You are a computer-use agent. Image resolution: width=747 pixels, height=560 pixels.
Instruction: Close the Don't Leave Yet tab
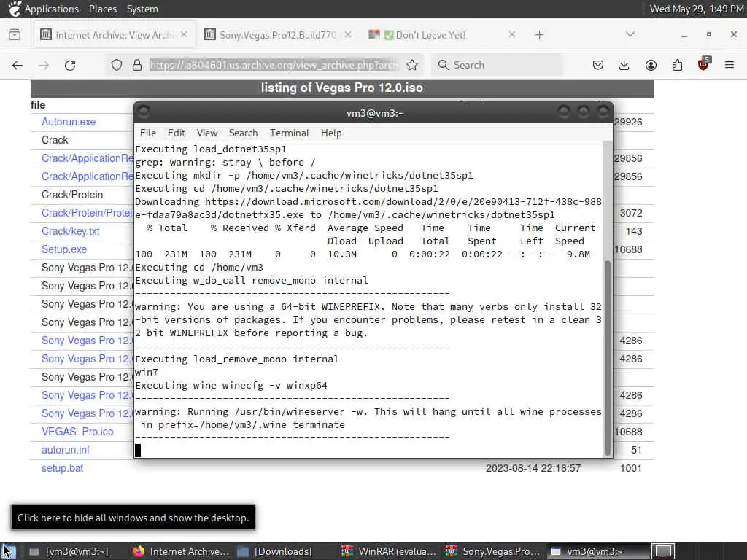(512, 35)
